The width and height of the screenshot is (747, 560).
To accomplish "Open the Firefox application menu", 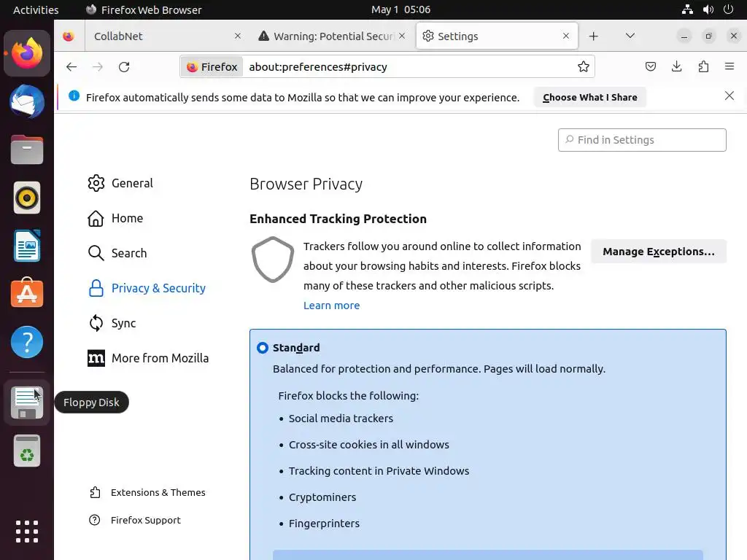I will point(729,67).
